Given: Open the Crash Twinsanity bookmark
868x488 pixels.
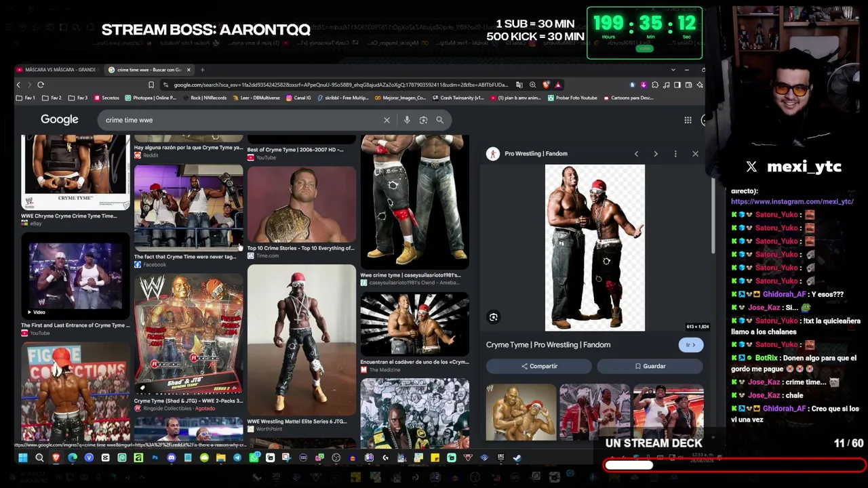Looking at the screenshot, I should tap(458, 98).
